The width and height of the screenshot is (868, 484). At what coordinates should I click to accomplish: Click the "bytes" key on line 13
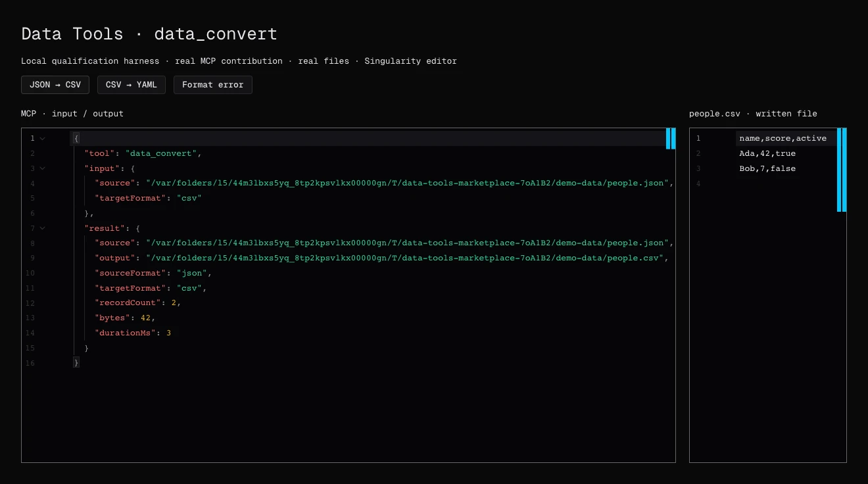pyautogui.click(x=112, y=318)
